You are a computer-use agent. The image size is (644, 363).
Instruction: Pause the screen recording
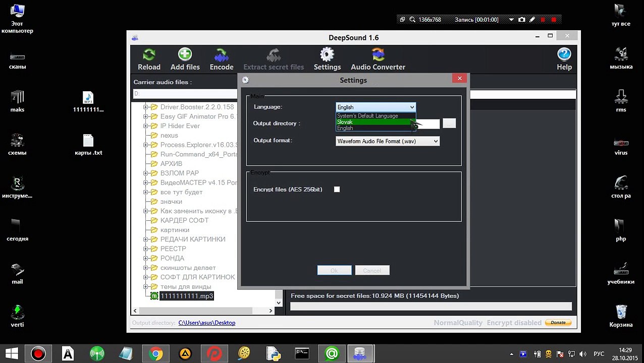point(543,20)
